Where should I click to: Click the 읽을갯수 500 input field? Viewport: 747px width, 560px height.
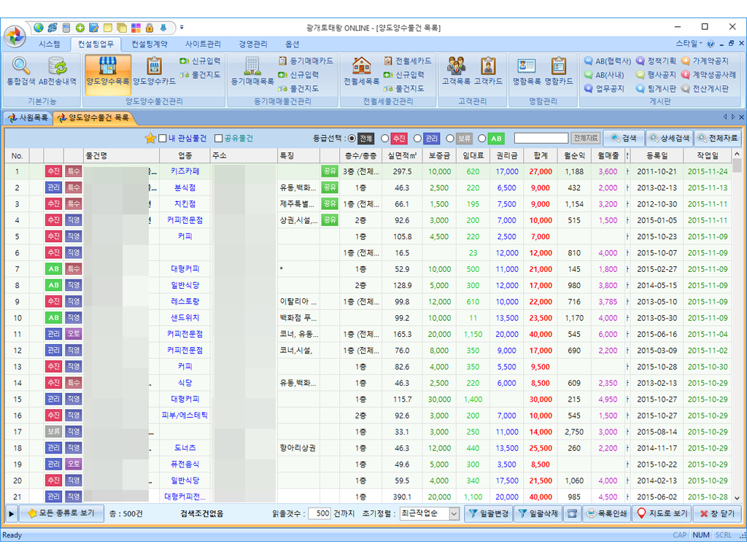click(x=320, y=513)
